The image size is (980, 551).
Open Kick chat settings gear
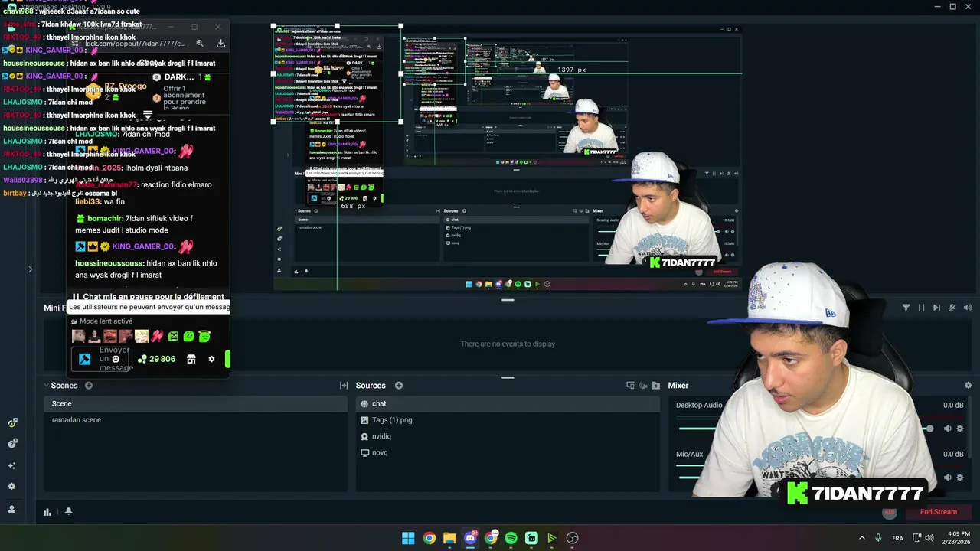click(x=211, y=359)
